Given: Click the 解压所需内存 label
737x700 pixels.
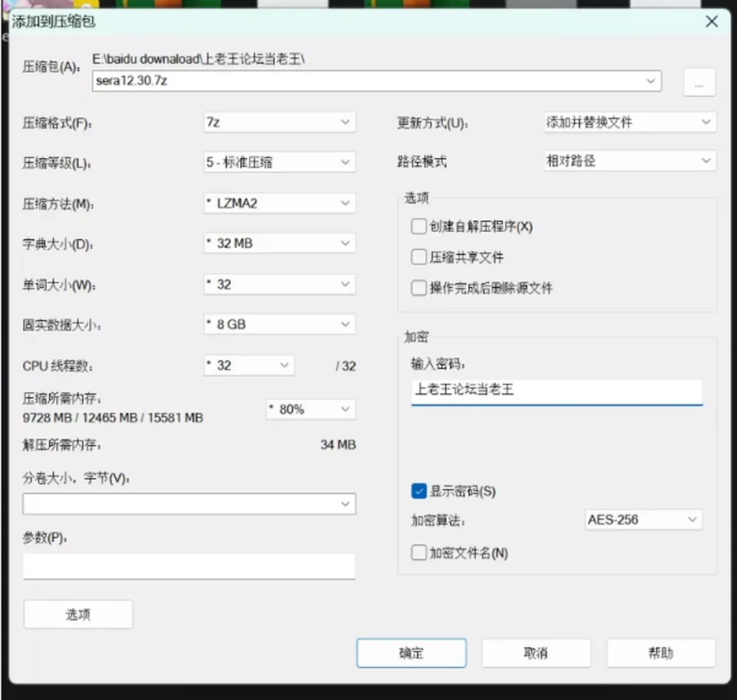Looking at the screenshot, I should click(x=62, y=444).
